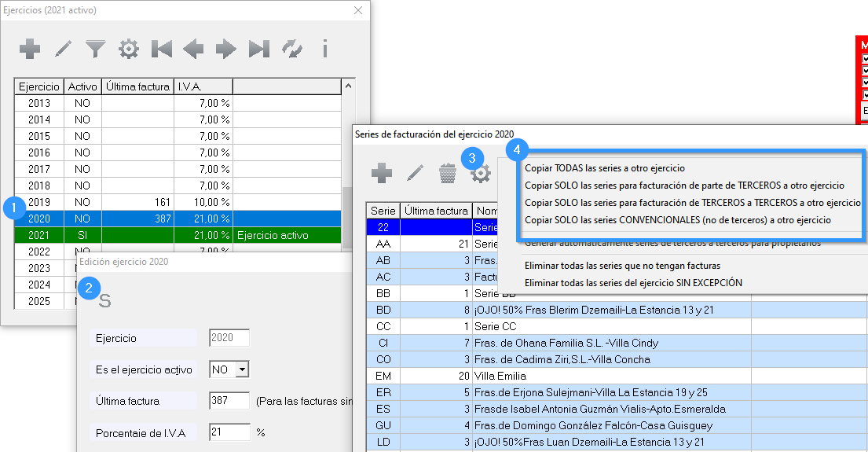
Task: Select 'Copiar SOLO las series CONVENCIONALES' menu entry
Action: coord(677,220)
